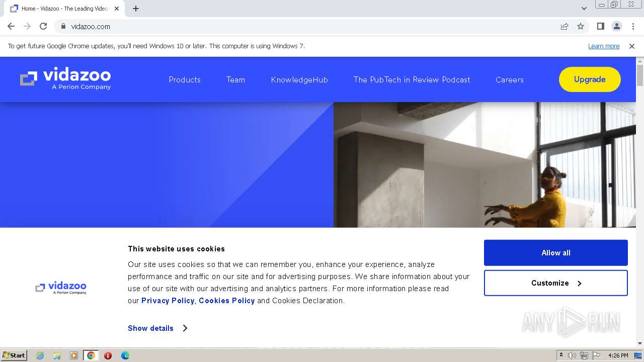The height and width of the screenshot is (362, 644).
Task: Bookmark this tab with star icon
Action: click(581, 26)
